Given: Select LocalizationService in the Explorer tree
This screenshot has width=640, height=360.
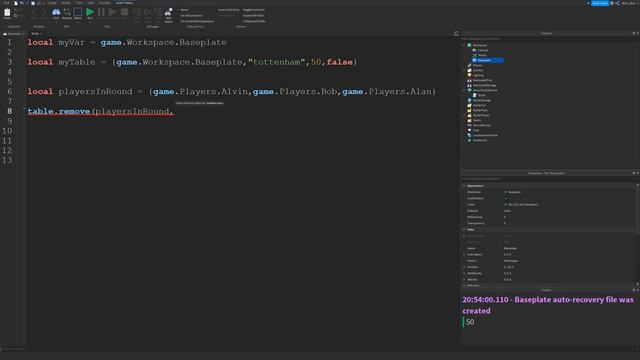Looking at the screenshot, I should click(484, 135).
